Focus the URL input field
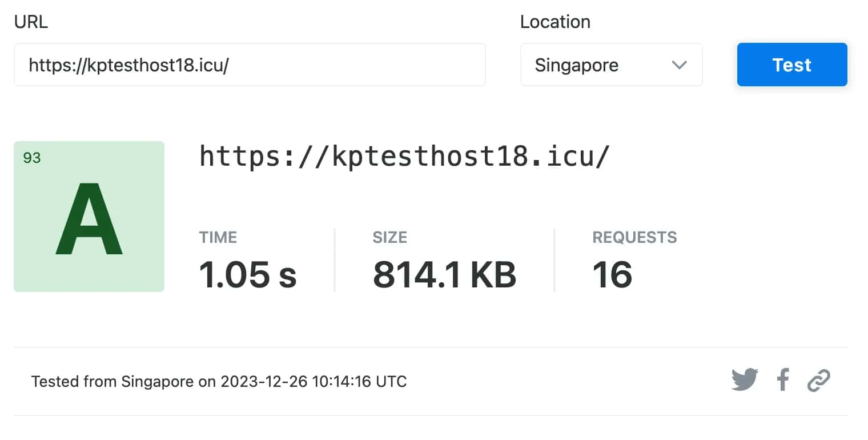Viewport: 868px width, 440px height. [x=250, y=65]
